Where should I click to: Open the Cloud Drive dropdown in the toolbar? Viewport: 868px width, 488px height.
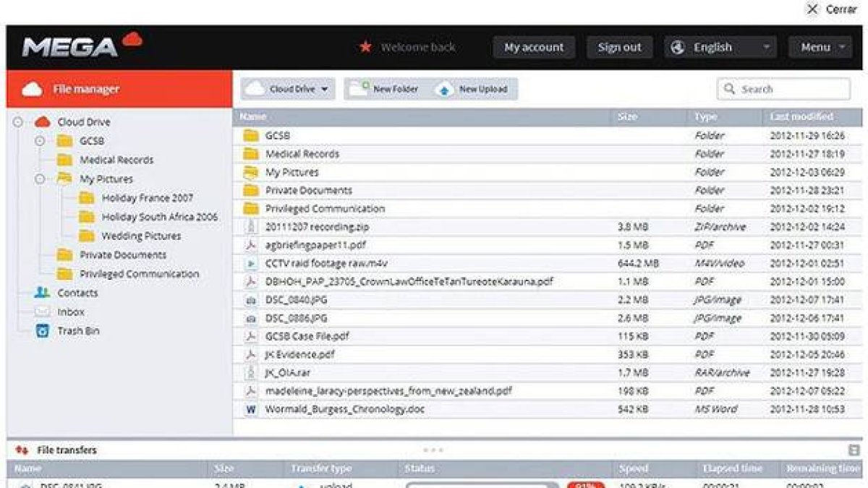[x=289, y=89]
